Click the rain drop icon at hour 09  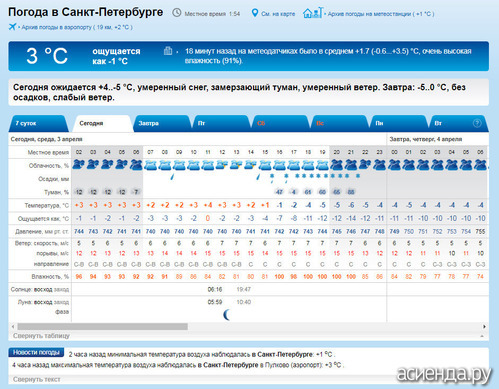click(172, 177)
